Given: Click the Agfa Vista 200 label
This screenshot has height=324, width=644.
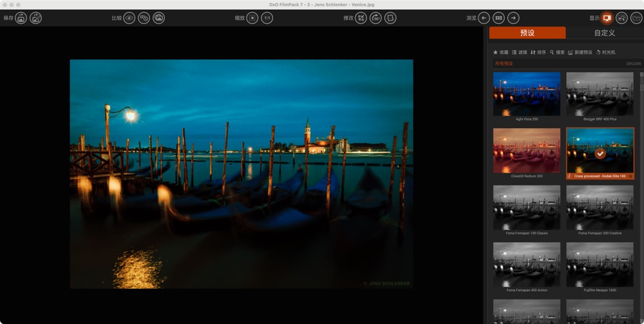Looking at the screenshot, I should click(x=527, y=119).
